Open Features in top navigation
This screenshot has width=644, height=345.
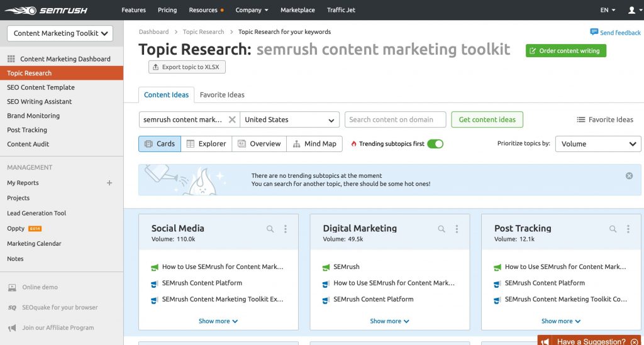click(133, 10)
